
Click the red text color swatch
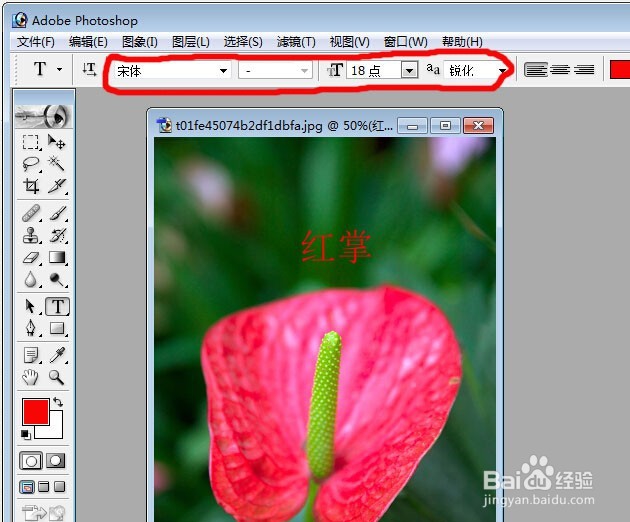pyautogui.click(x=620, y=70)
